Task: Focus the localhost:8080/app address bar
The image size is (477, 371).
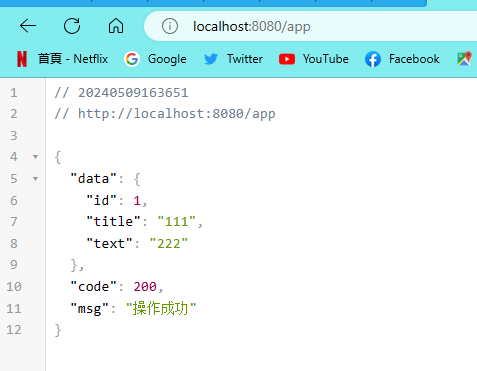Action: click(x=310, y=26)
